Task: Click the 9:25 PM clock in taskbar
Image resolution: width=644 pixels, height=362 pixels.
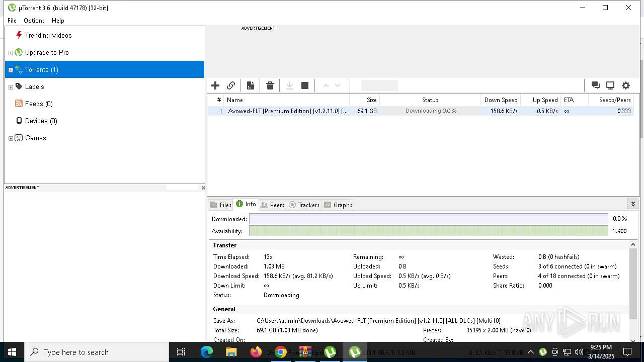Action: [x=601, y=352]
